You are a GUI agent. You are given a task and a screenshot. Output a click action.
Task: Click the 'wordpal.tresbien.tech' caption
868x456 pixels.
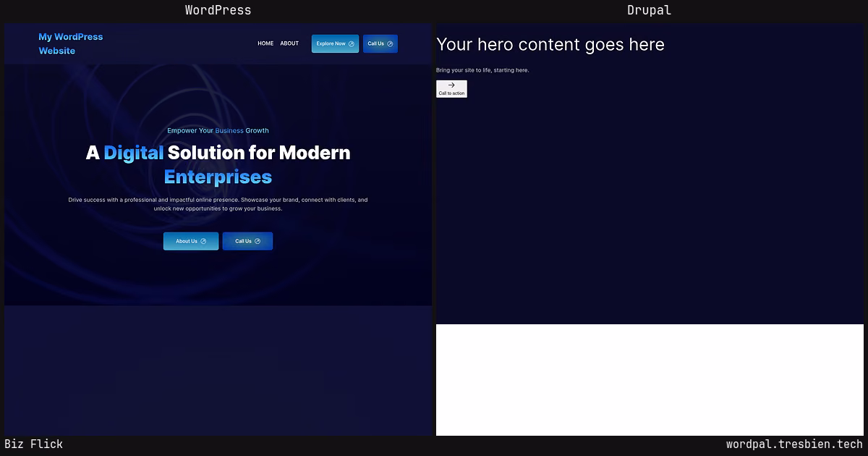[794, 444]
